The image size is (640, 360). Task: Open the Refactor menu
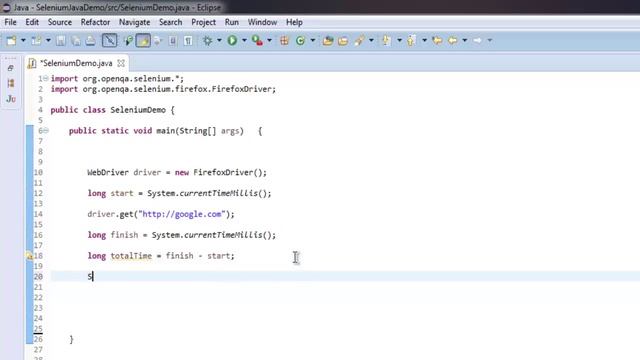click(95, 22)
